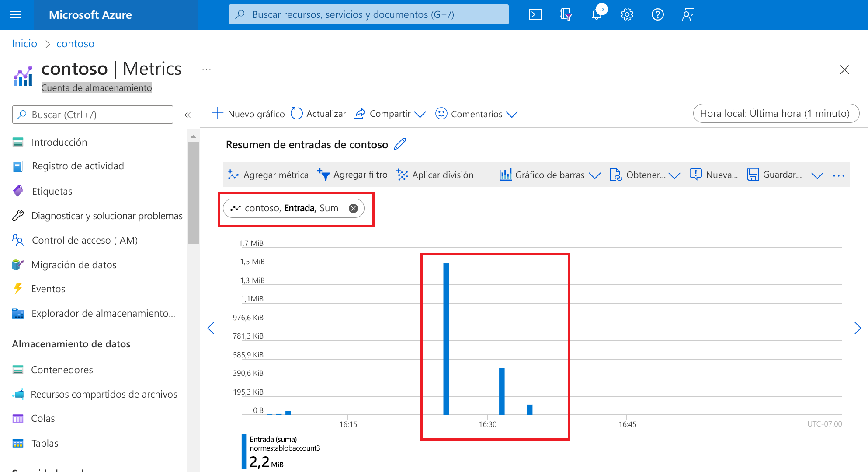
Task: Click the Introducción sidebar icon
Action: 18,142
